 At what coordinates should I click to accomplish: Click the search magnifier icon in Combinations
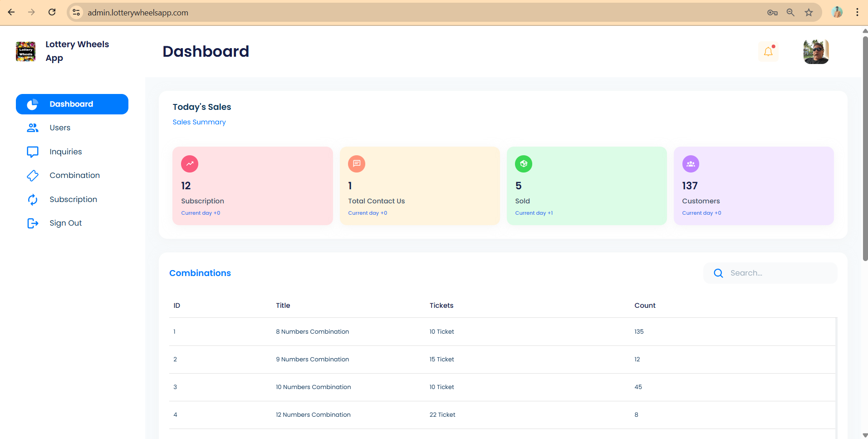[718, 273]
